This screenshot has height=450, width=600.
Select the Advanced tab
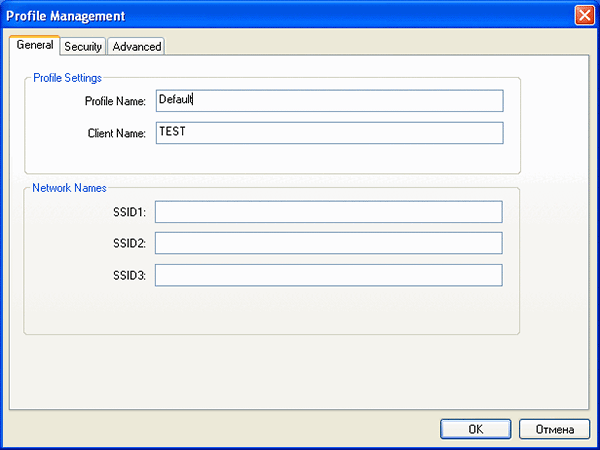[x=136, y=47]
